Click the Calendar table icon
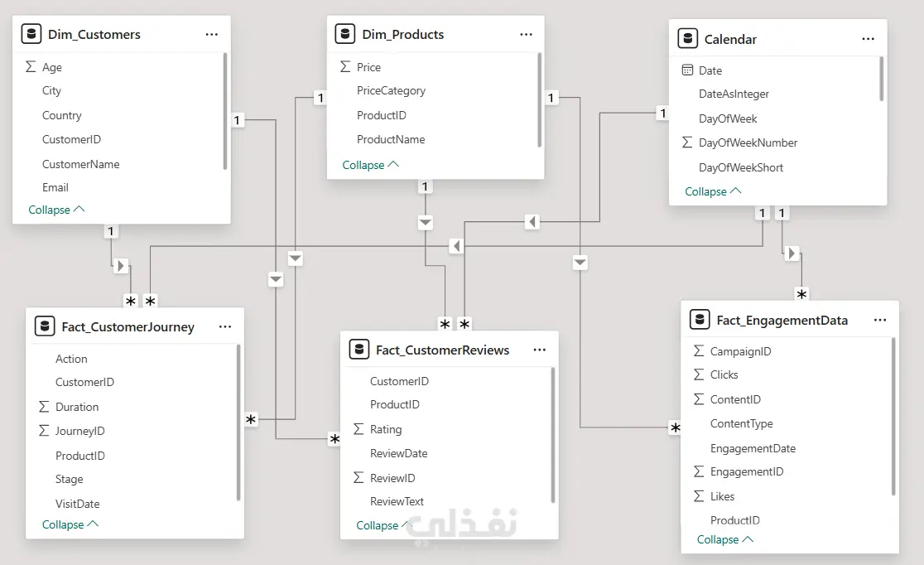This screenshot has height=565, width=924. pos(687,39)
